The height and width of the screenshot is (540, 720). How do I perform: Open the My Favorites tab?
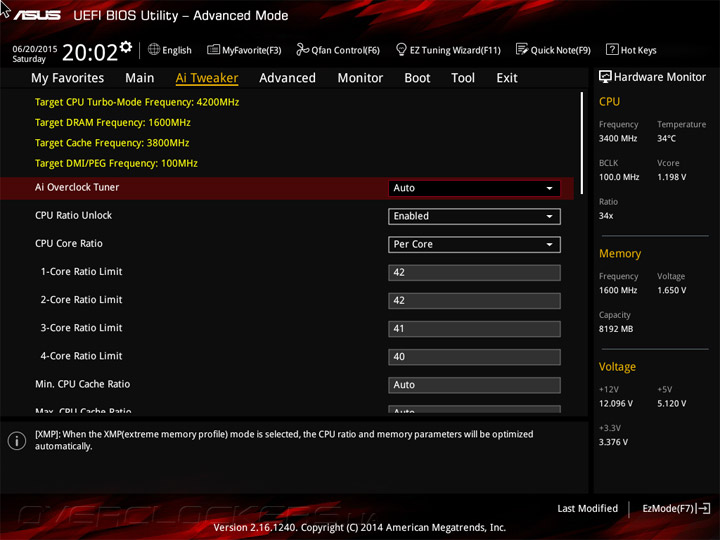68,78
